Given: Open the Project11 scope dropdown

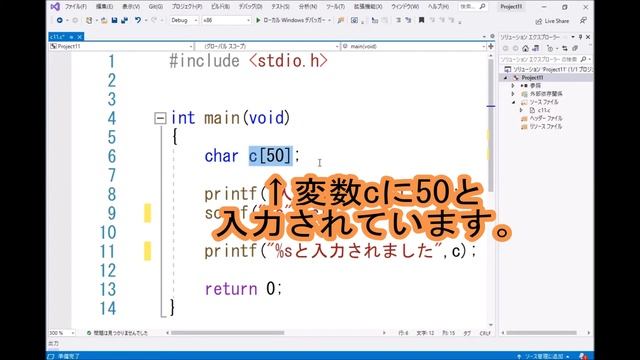Looking at the screenshot, I should (121, 47).
